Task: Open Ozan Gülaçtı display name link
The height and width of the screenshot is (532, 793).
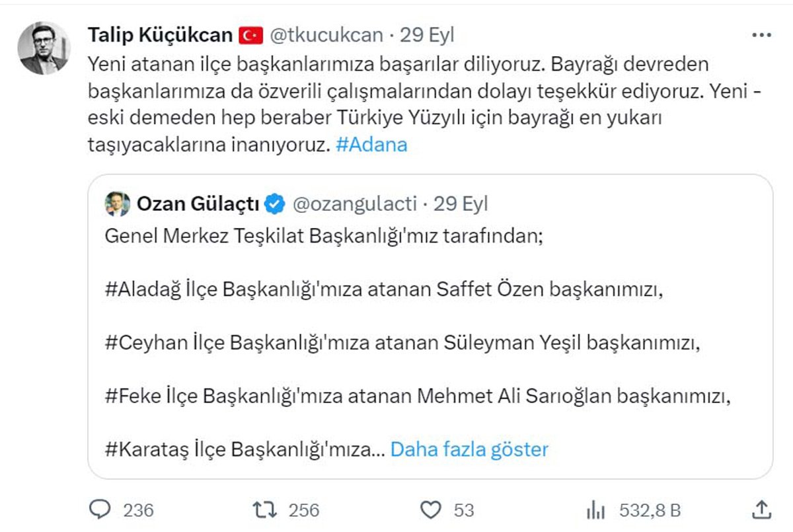Action: [x=198, y=204]
